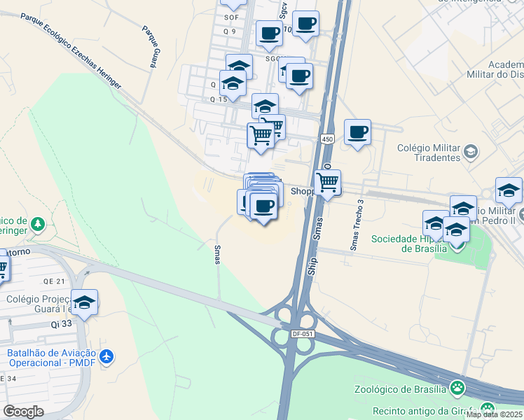Click the shopping cart marker beside Shopp label
The image size is (524, 420).
328,183
